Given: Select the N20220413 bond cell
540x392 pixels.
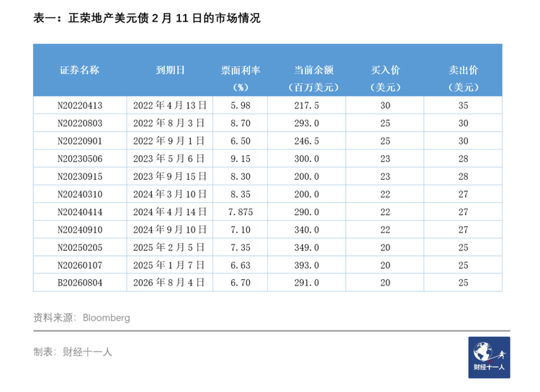Looking at the screenshot, I should click(x=80, y=105).
